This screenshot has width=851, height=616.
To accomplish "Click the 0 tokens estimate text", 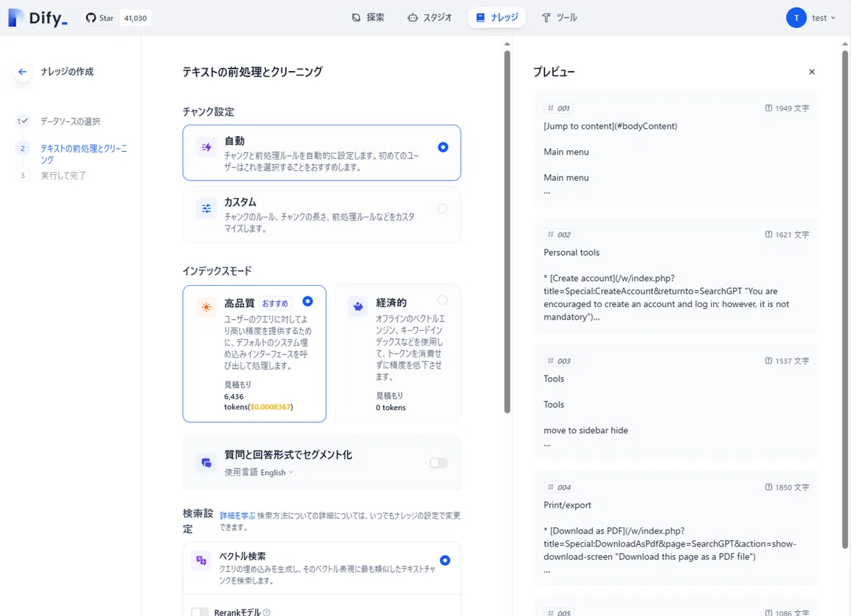I will click(x=391, y=408).
